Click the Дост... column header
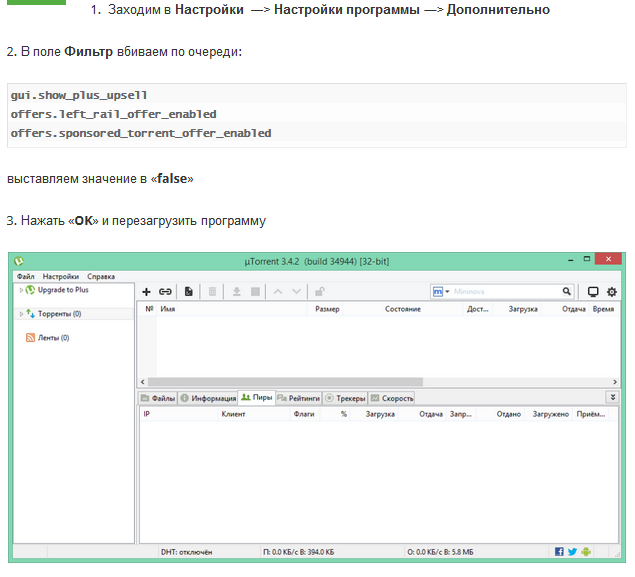This screenshot has width=635, height=577. point(477,309)
